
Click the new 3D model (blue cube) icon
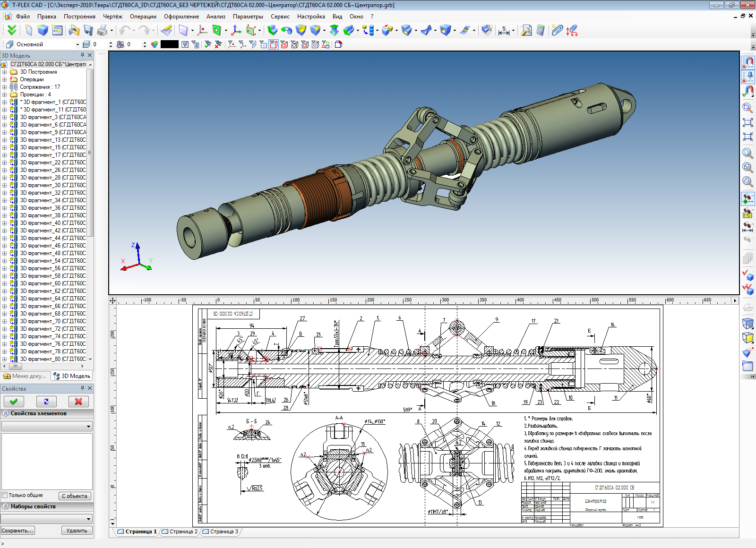(x=43, y=30)
